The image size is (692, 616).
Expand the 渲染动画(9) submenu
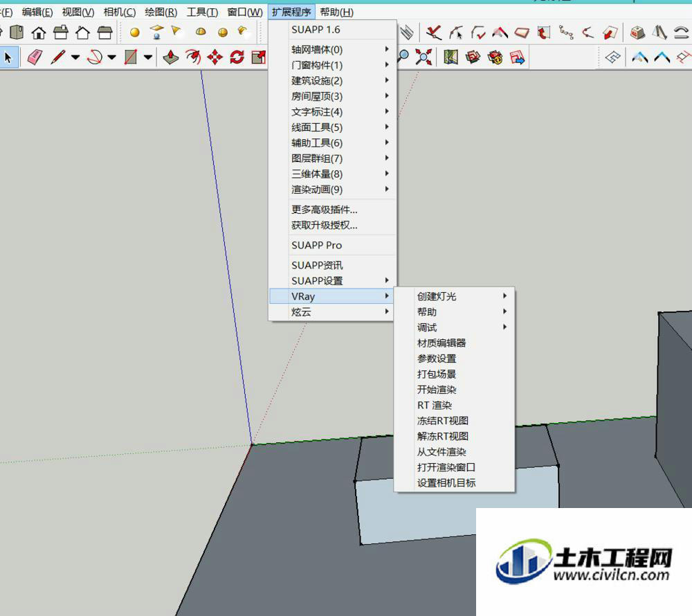pyautogui.click(x=332, y=190)
